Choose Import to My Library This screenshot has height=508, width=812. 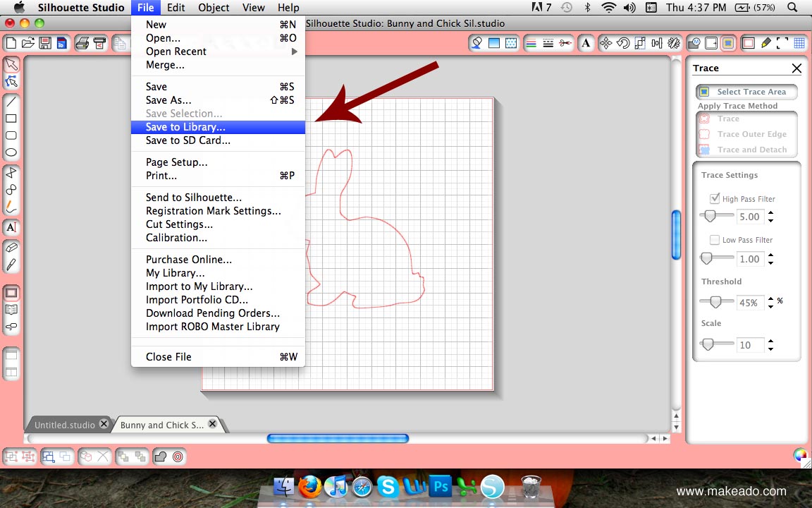pos(218,286)
